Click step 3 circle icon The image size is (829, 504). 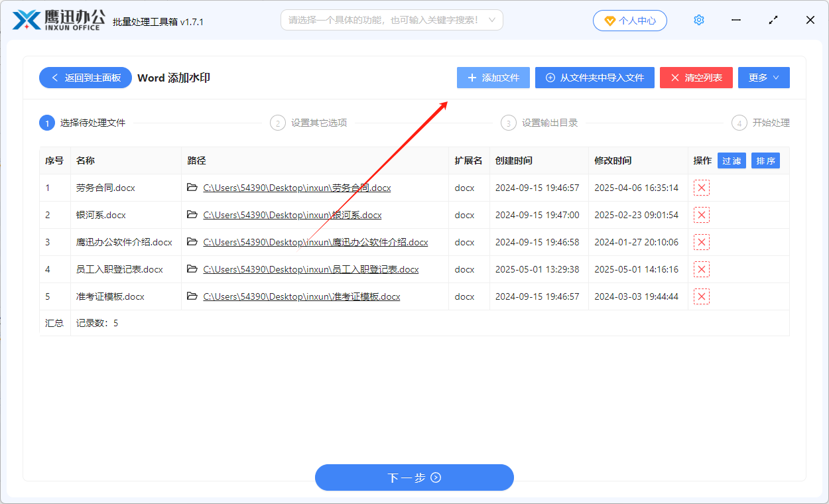click(508, 123)
